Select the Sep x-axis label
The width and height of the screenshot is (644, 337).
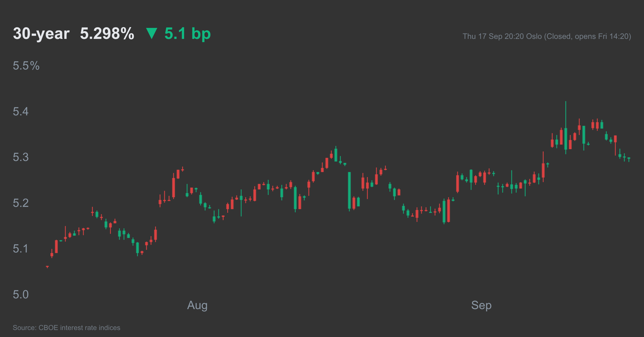(x=481, y=305)
